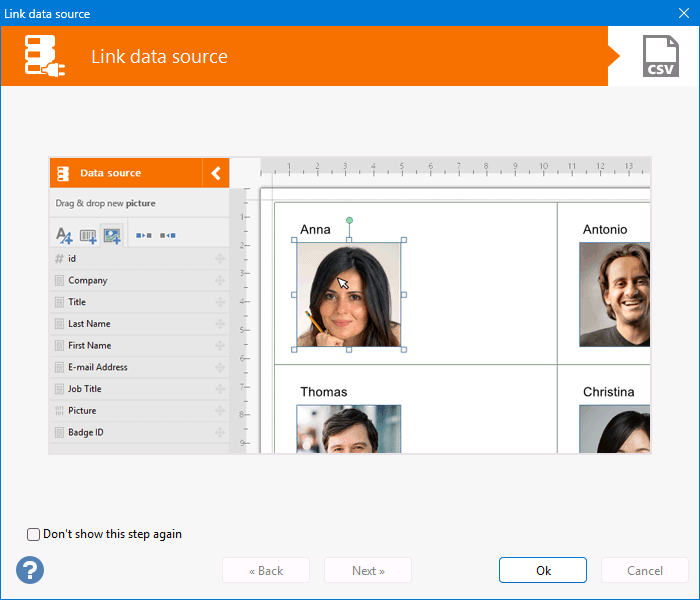Collapse the Data source panel with the chevron
Image resolution: width=700 pixels, height=600 pixels.
tap(216, 173)
